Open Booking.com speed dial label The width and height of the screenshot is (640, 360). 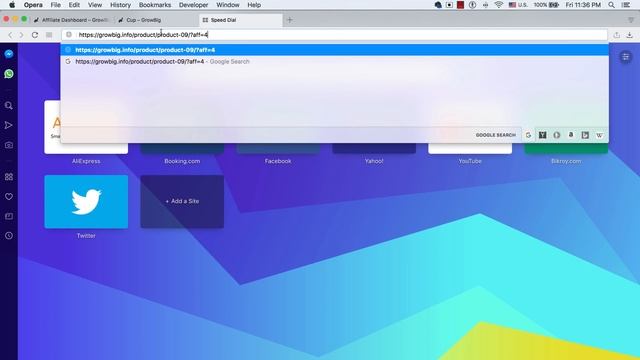[182, 161]
